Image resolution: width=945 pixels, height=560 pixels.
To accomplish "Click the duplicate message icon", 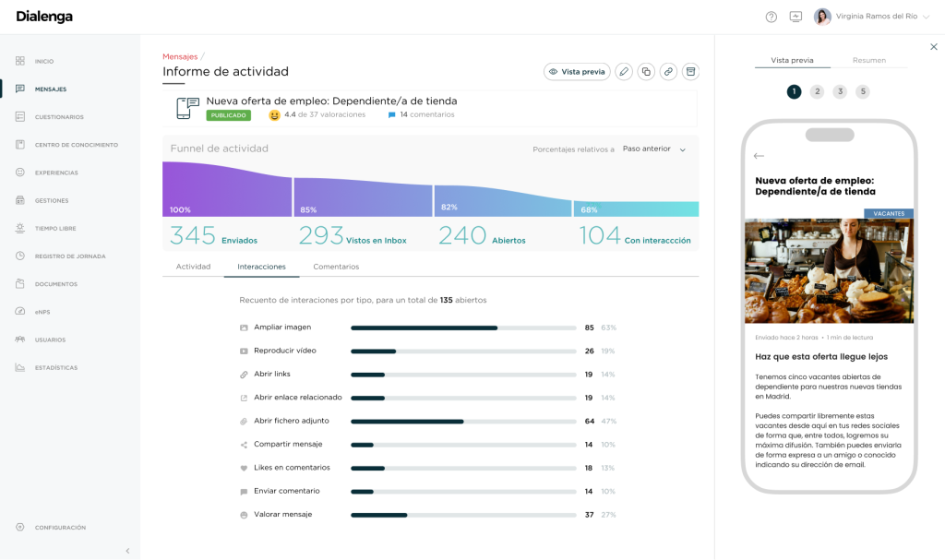I will pos(646,72).
